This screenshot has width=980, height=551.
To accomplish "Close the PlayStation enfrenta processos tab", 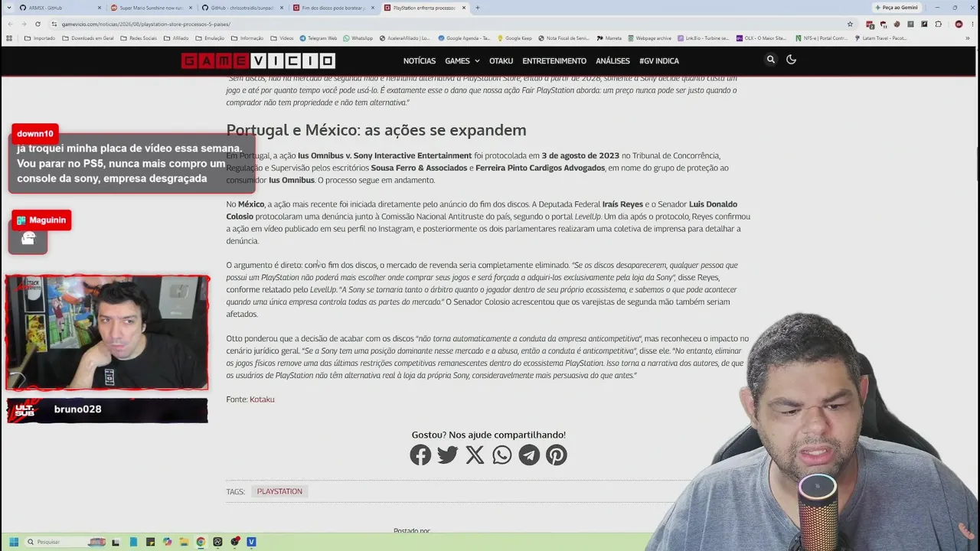I will 463,8.
